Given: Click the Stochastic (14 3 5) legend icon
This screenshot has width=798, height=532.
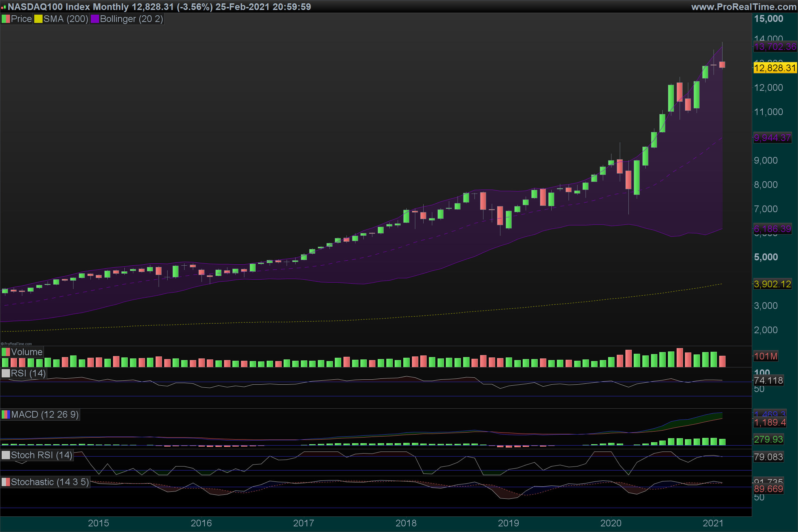Looking at the screenshot, I should [x=5, y=482].
